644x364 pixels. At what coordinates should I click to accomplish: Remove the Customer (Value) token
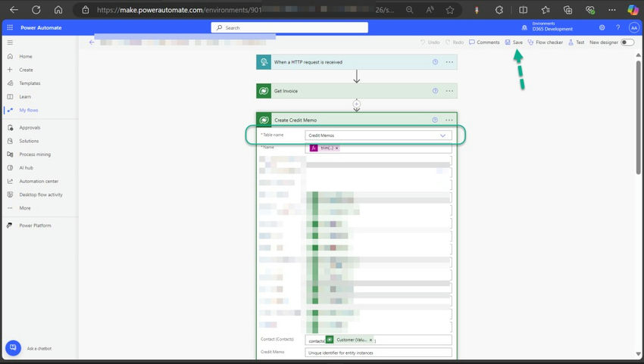coord(370,340)
